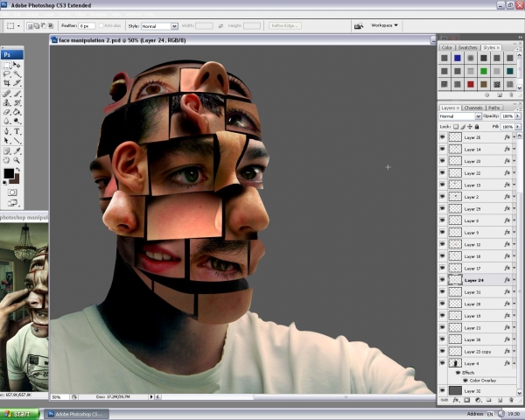Reset default foreground and background colors
Viewport: 525px width, 420px height.
4,183
